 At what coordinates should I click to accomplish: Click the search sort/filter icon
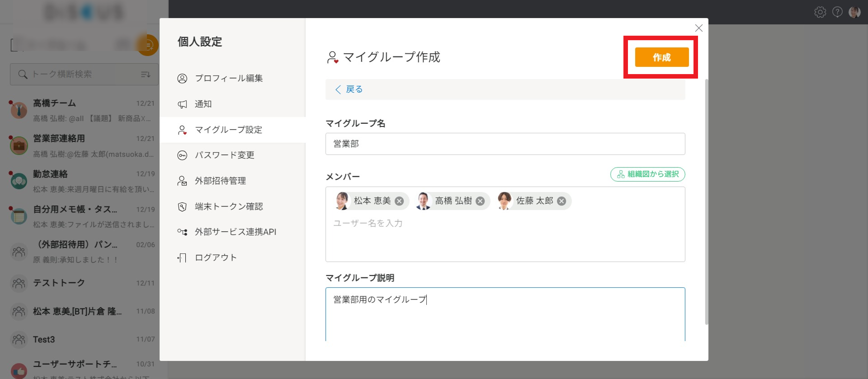[145, 74]
